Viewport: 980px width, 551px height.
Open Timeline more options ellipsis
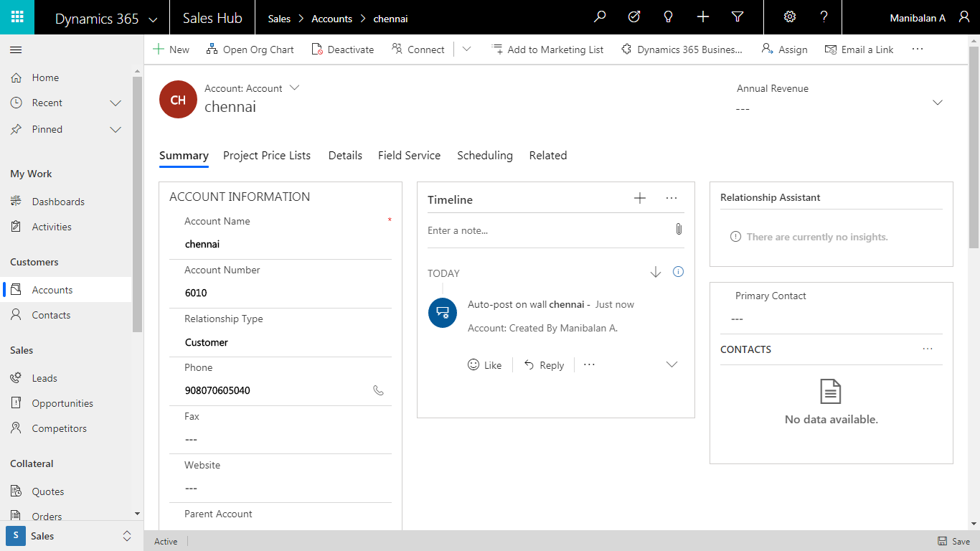(672, 199)
